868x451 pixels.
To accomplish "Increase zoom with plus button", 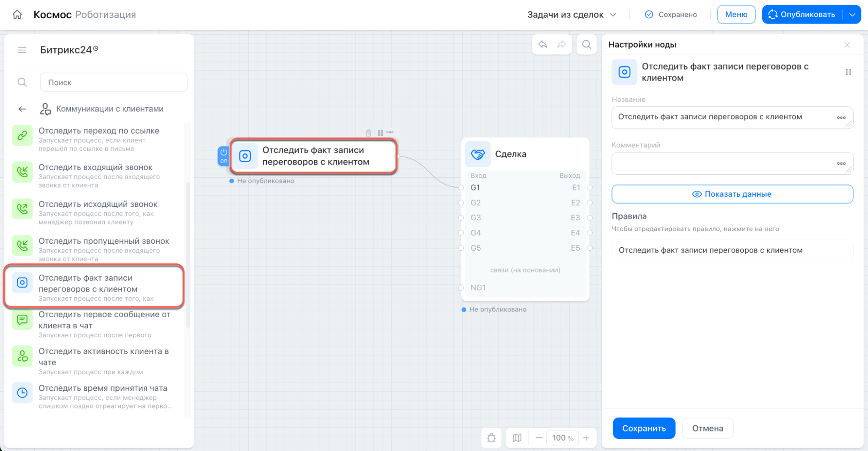I will [x=586, y=438].
